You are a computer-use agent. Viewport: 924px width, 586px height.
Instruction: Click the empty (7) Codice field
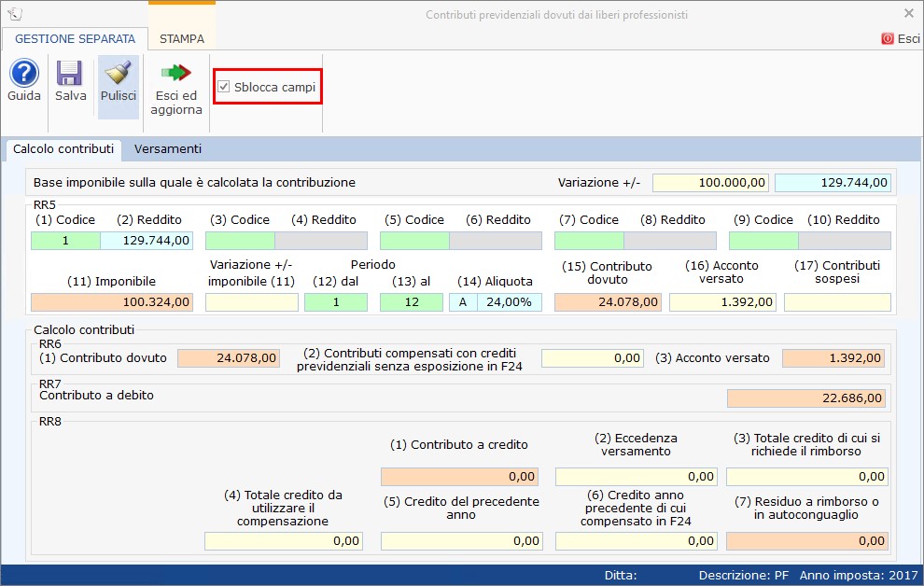[x=589, y=241]
